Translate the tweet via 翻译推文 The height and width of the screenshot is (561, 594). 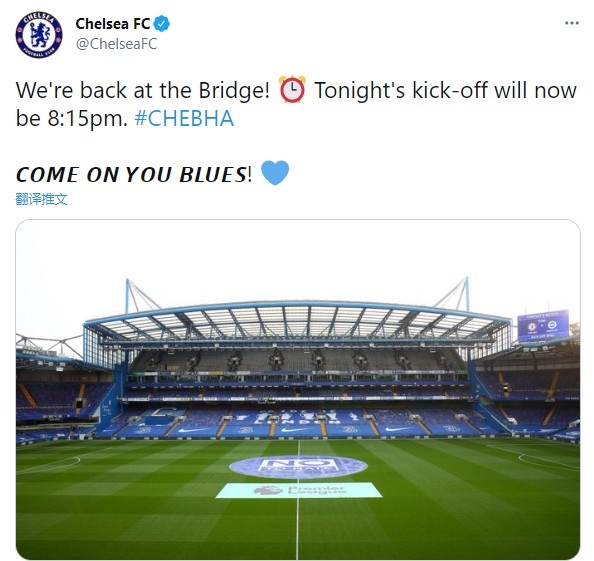point(41,198)
